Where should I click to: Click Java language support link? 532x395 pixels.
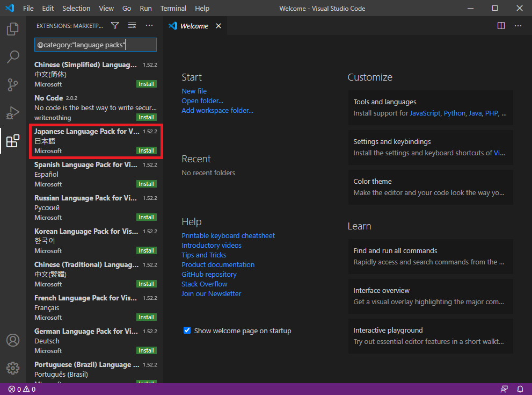(x=475, y=113)
